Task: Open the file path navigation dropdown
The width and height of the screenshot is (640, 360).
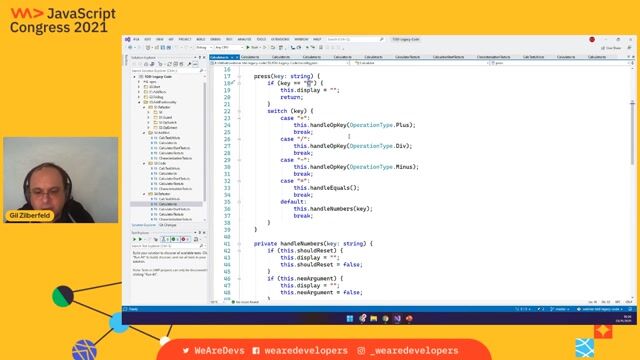Action: coord(280,63)
